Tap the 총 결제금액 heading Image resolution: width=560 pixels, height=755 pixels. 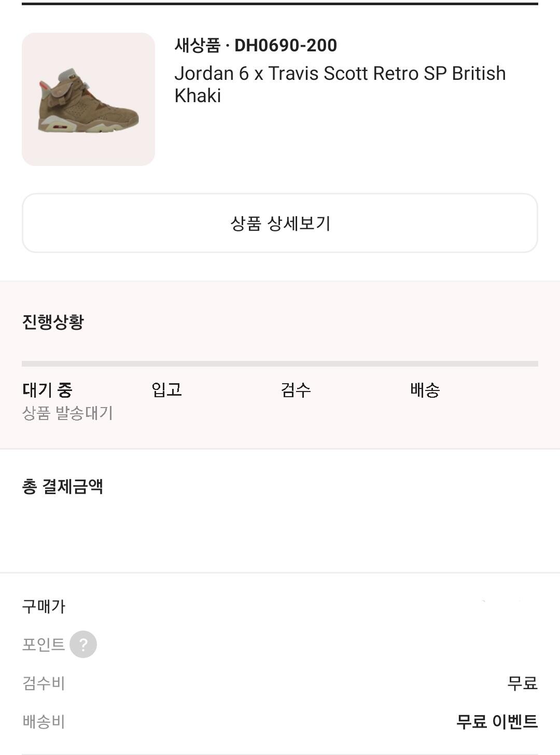pyautogui.click(x=62, y=486)
